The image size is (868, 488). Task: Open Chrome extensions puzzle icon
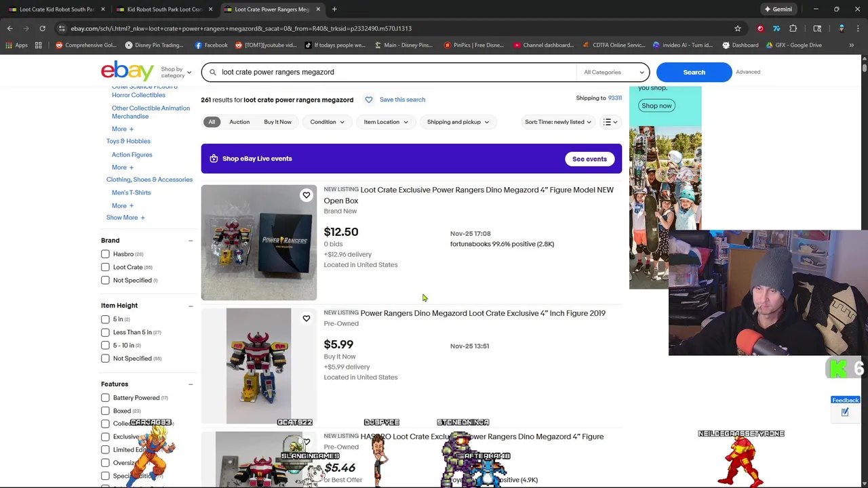[x=793, y=28]
